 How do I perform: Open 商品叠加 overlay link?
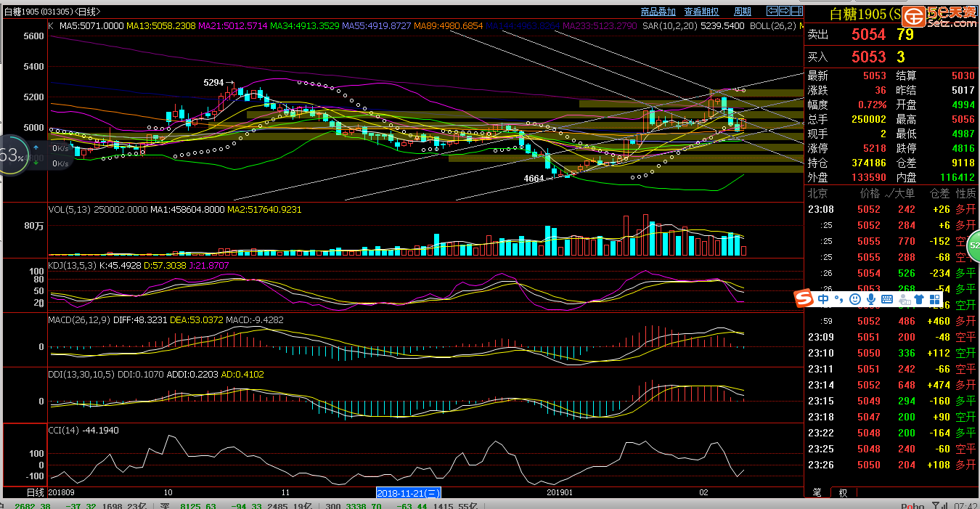click(x=658, y=12)
